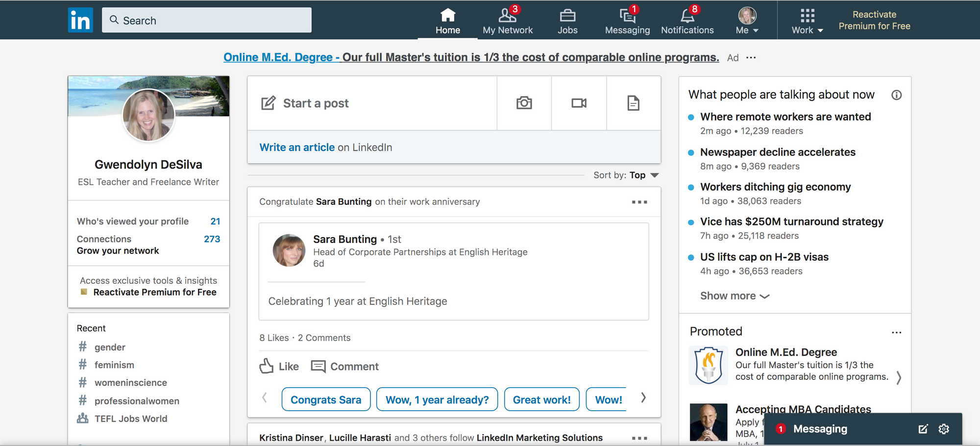This screenshot has height=446, width=980.
Task: Open options for LinkedIn Marketing Solutions post
Action: 639,438
